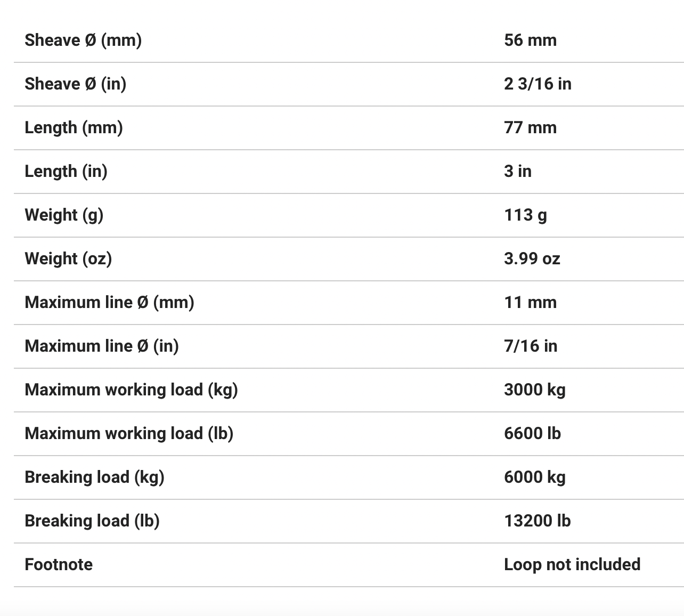The width and height of the screenshot is (684, 616).
Task: Select the Loop not included text
Action: 572,564
